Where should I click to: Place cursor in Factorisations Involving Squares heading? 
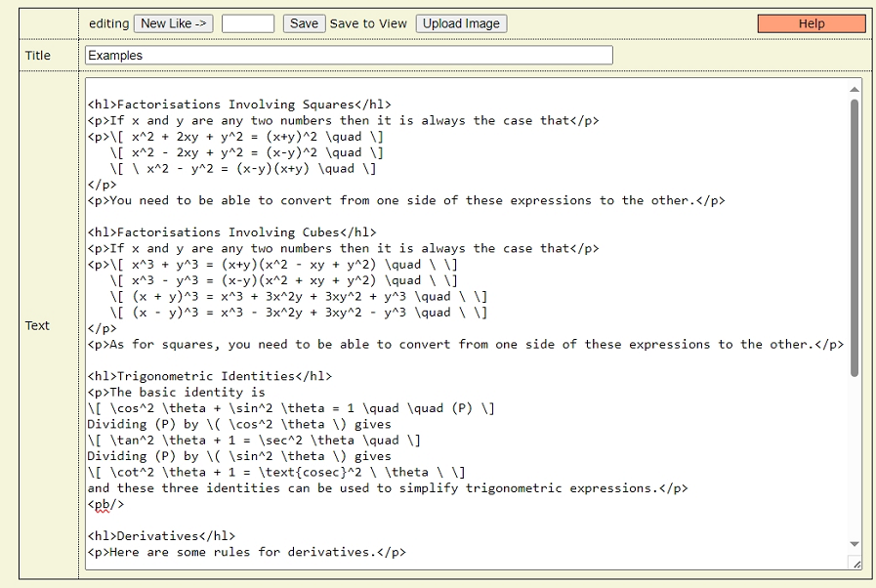click(x=239, y=105)
